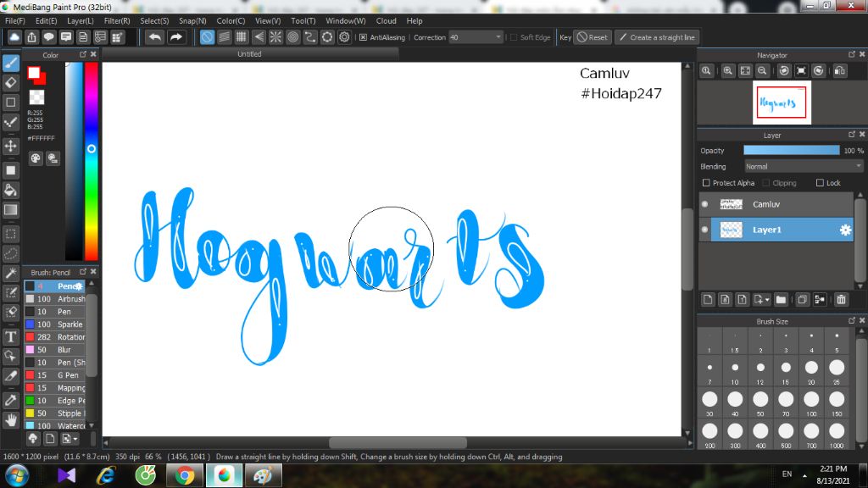868x488 pixels.
Task: Enable Protect Alpha checkbox
Action: point(706,183)
